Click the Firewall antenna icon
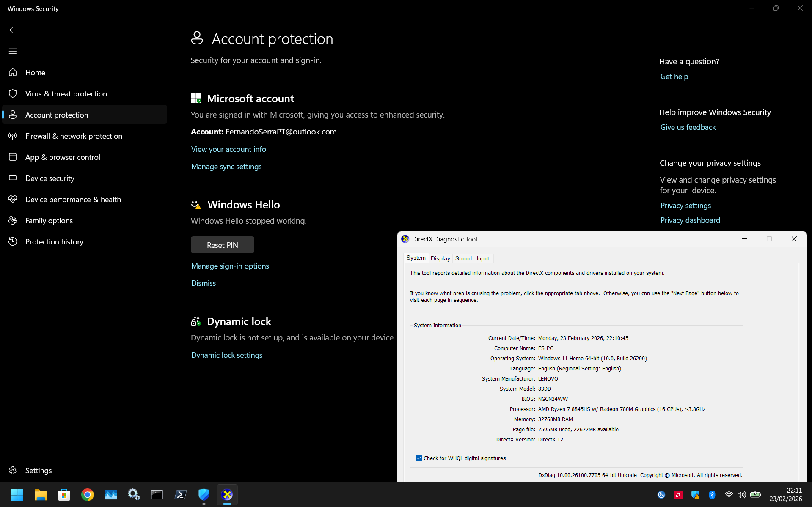 click(13, 136)
